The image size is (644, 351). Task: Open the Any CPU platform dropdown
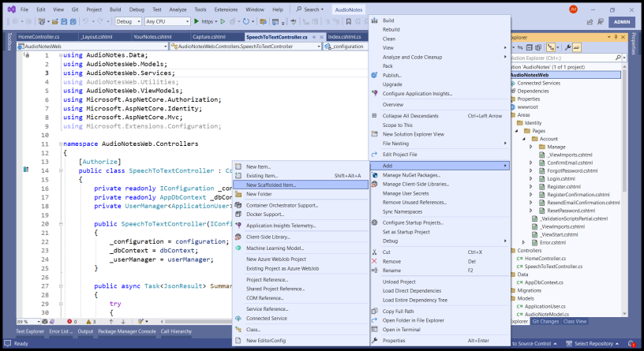click(167, 21)
